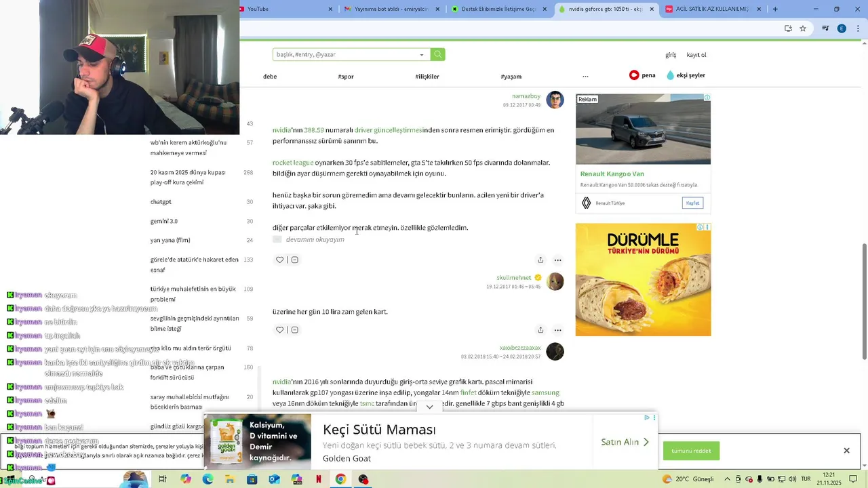This screenshot has width=868, height=488.
Task: Open the chatgpt topic in sidebar
Action: [x=161, y=202]
